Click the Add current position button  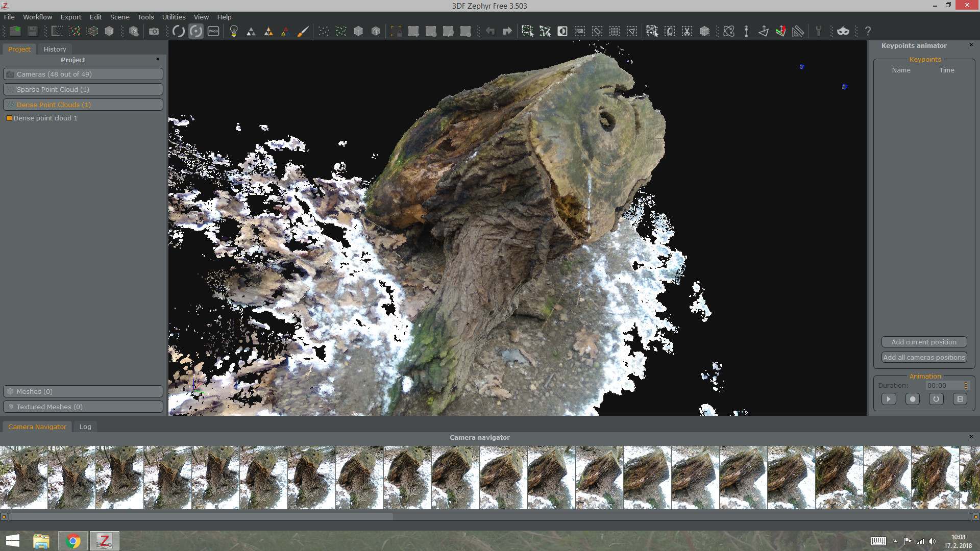click(x=924, y=342)
